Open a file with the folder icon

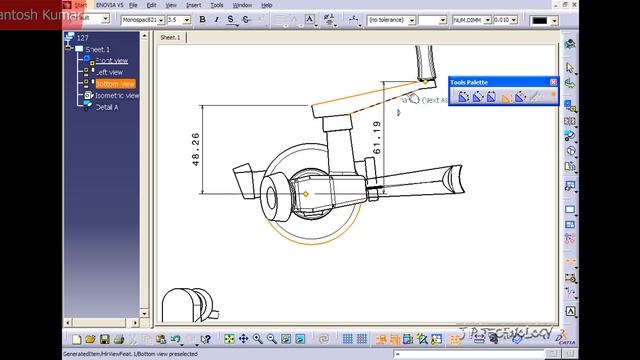pos(90,339)
